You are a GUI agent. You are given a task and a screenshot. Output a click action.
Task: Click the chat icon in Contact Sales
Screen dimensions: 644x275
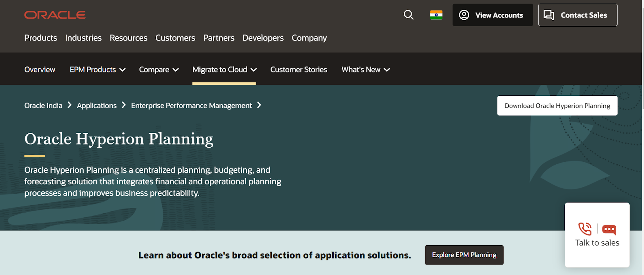[549, 15]
